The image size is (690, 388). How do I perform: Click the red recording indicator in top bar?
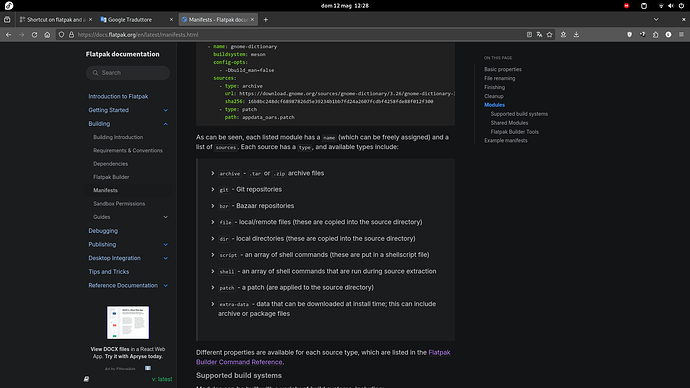(626, 6)
